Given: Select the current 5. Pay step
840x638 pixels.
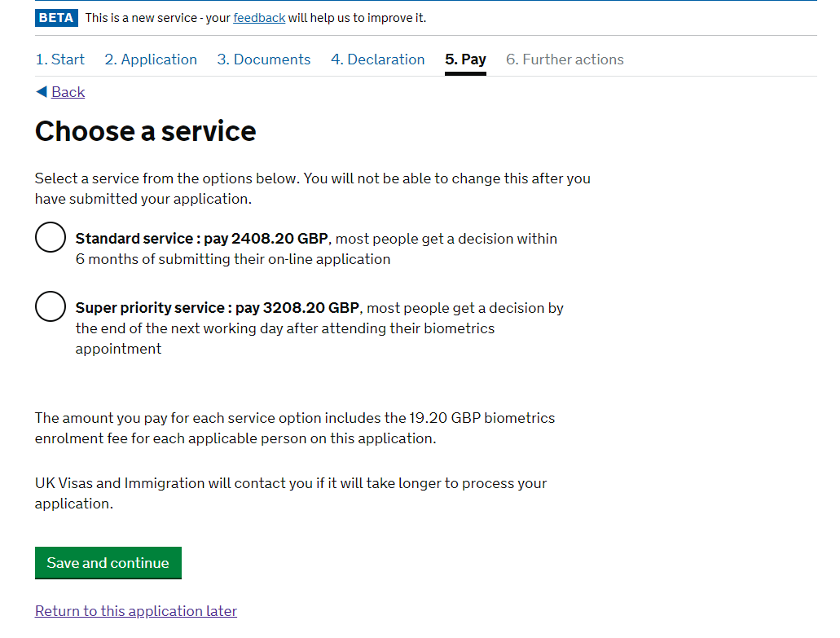Looking at the screenshot, I should 465,59.
